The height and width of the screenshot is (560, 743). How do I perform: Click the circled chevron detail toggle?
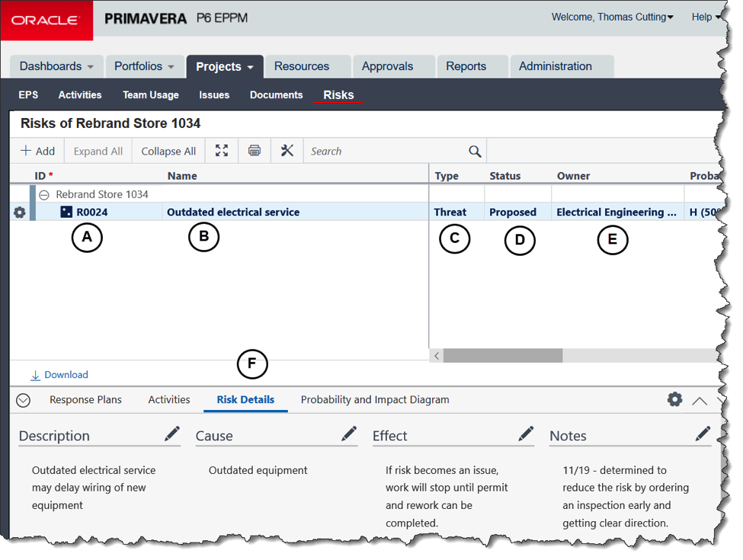tap(23, 400)
